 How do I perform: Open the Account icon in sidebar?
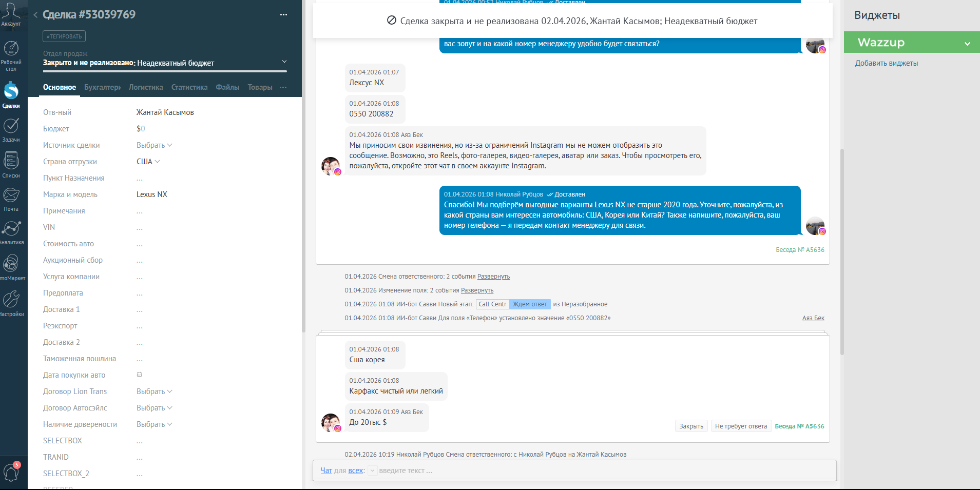(x=11, y=14)
